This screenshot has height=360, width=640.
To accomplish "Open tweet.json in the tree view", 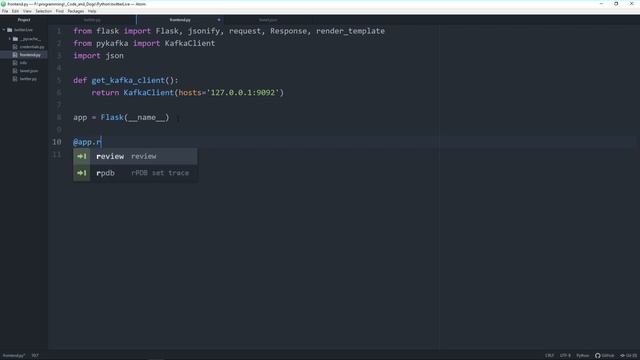I will pyautogui.click(x=29, y=71).
